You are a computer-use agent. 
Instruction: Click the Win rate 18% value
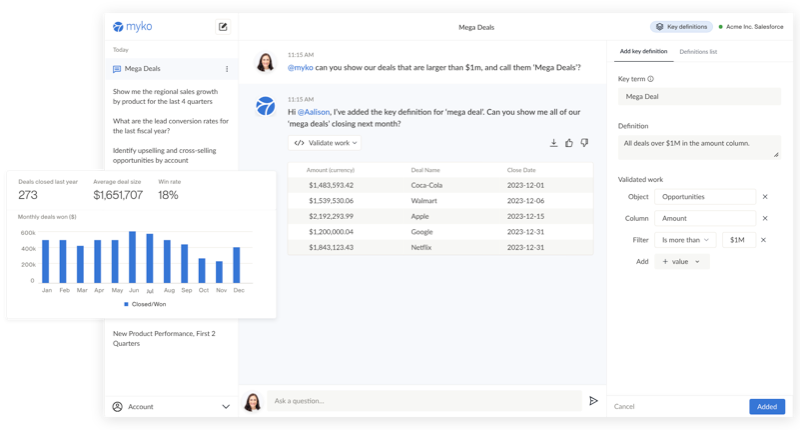[168, 195]
